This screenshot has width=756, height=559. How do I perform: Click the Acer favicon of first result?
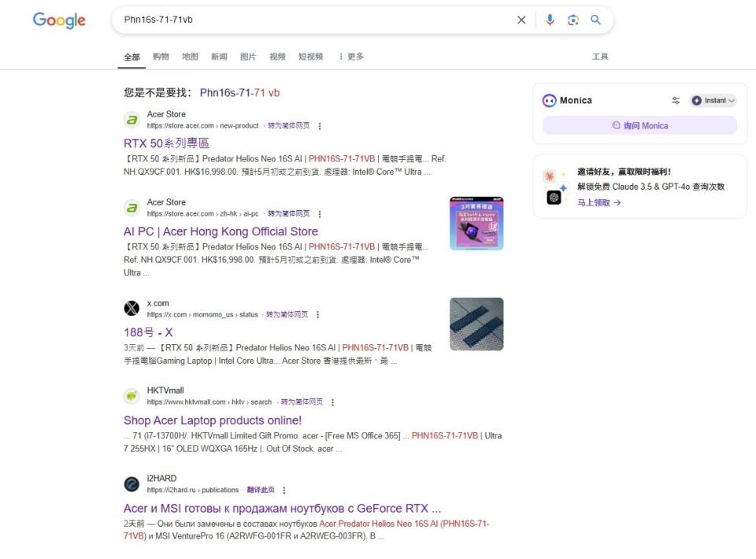click(x=132, y=120)
